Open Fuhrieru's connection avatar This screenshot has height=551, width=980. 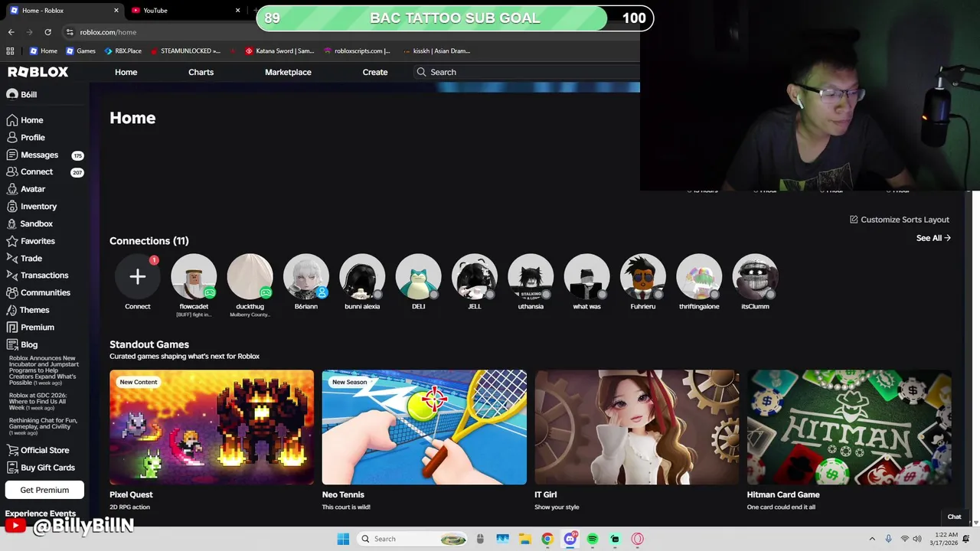tap(643, 277)
